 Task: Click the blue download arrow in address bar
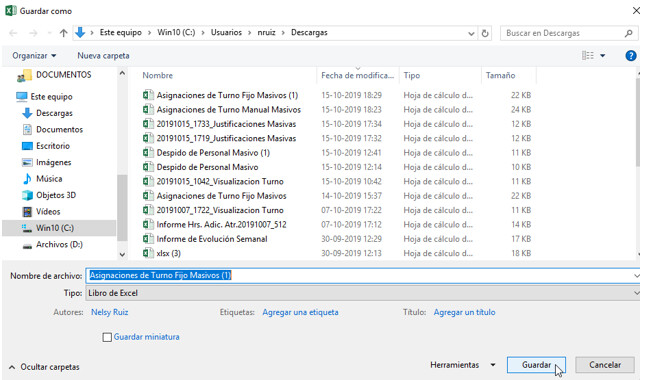click(x=80, y=32)
